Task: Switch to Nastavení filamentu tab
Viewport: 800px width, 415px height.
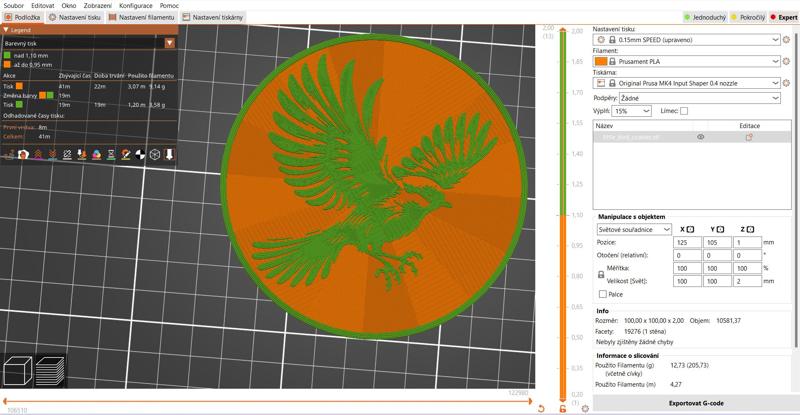Action: 141,17
